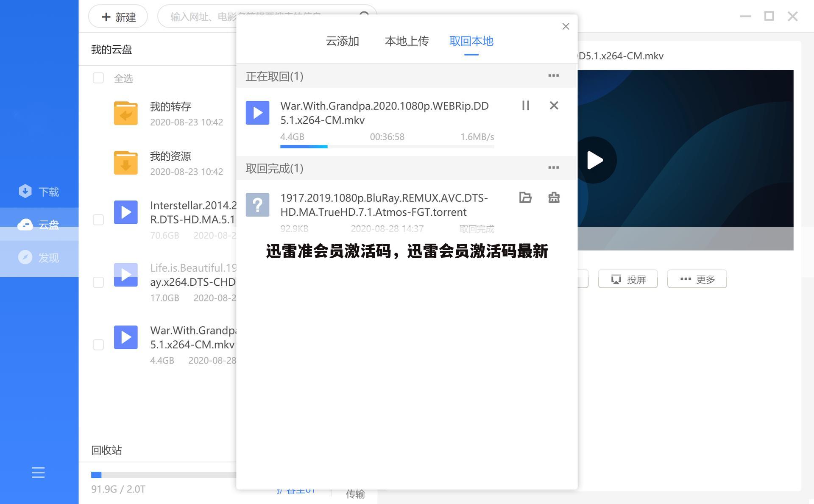The height and width of the screenshot is (504, 814).
Task: Click the 投屏 cast screen button
Action: (628, 279)
